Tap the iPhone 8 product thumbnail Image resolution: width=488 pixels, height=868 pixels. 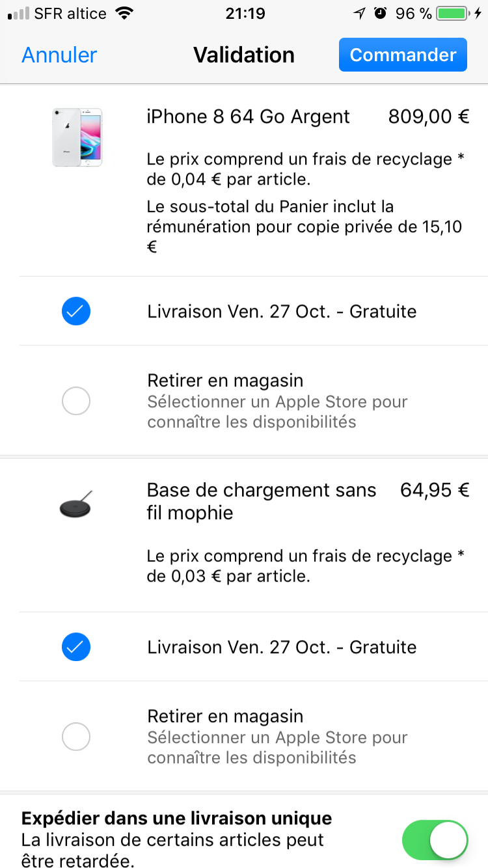77,137
